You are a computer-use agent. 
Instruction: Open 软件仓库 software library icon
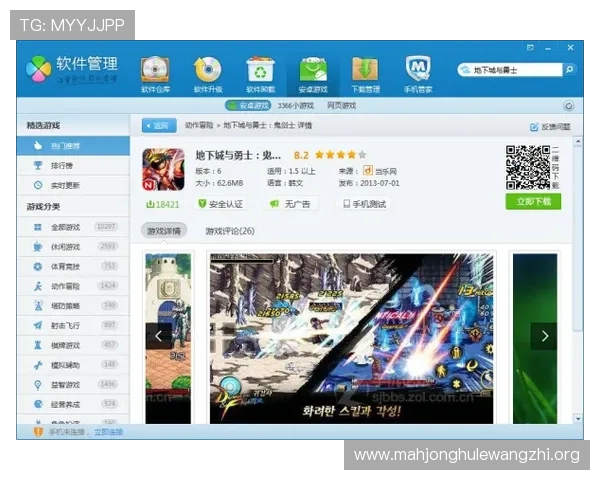tap(155, 74)
